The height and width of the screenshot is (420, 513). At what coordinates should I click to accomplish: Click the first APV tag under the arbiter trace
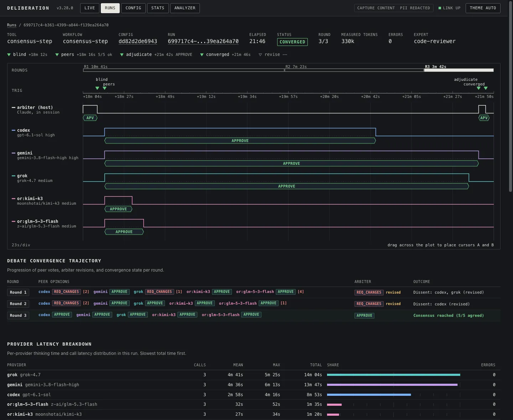90,118
